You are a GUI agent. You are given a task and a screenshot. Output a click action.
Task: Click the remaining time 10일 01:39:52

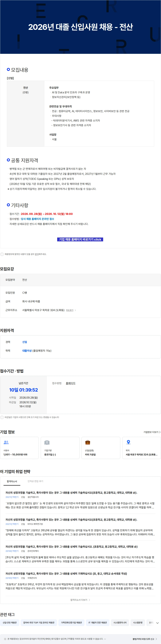(x=23, y=390)
